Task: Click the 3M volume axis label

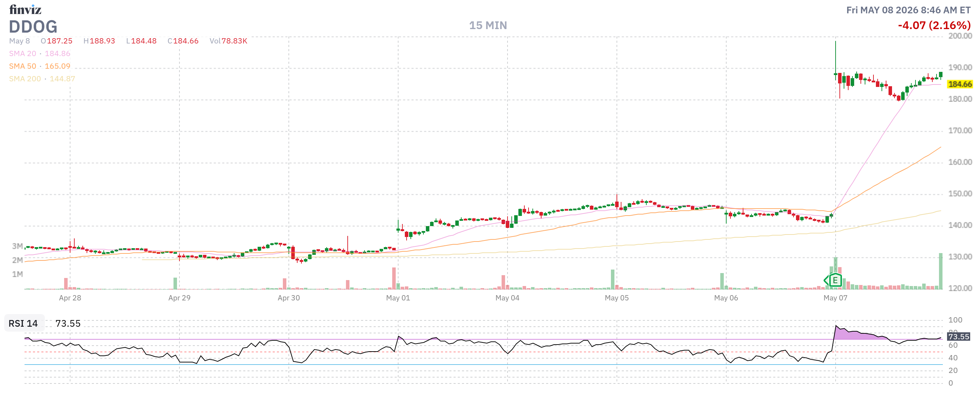Action: click(18, 246)
